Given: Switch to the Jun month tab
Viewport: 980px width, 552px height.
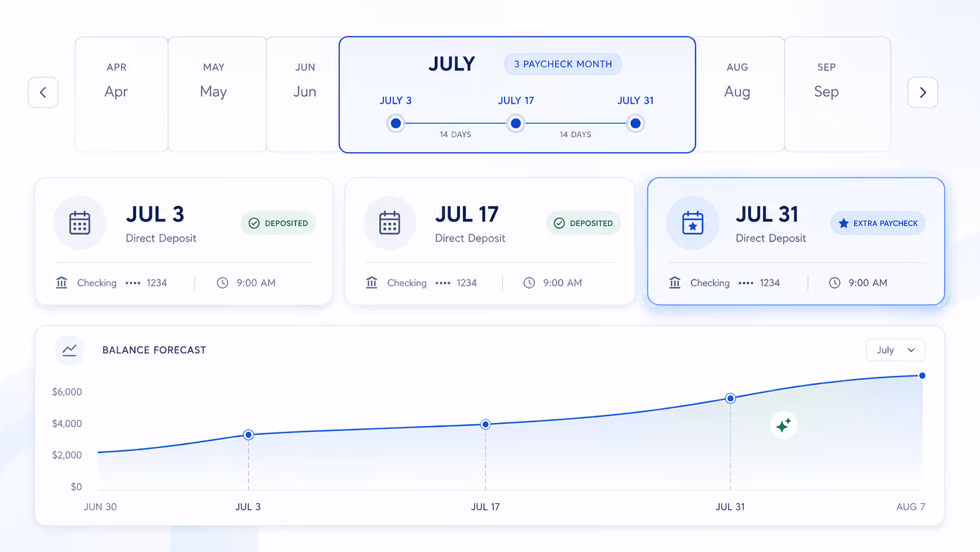Looking at the screenshot, I should coord(303,94).
